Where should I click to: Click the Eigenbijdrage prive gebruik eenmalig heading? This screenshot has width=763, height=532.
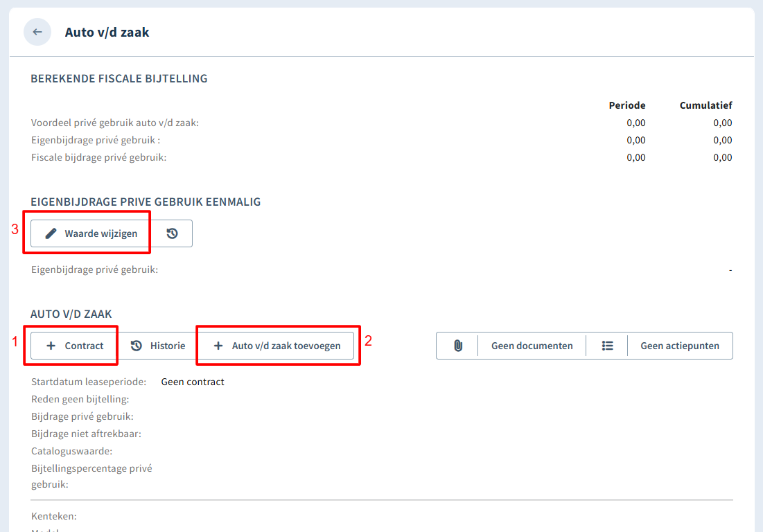pyautogui.click(x=146, y=202)
